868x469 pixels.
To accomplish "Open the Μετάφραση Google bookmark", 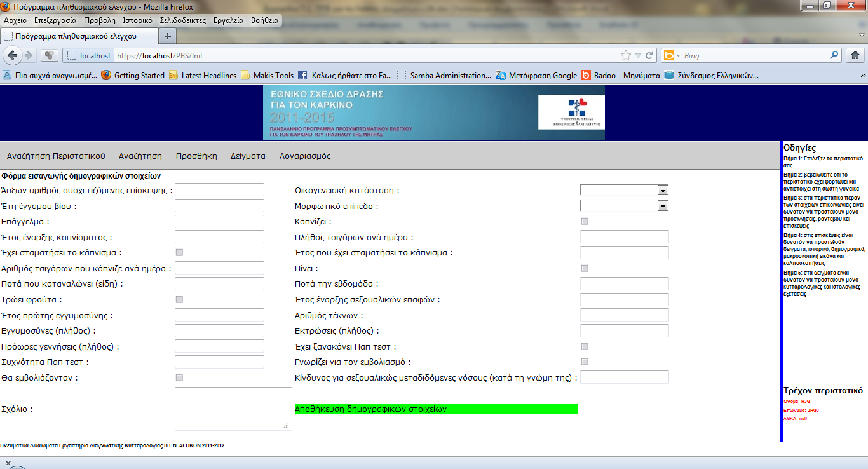I will (x=537, y=75).
